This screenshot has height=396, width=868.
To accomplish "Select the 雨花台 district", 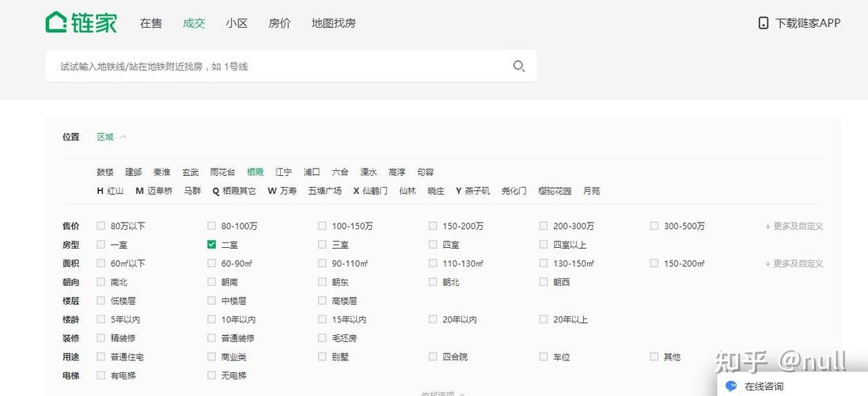I will [222, 172].
